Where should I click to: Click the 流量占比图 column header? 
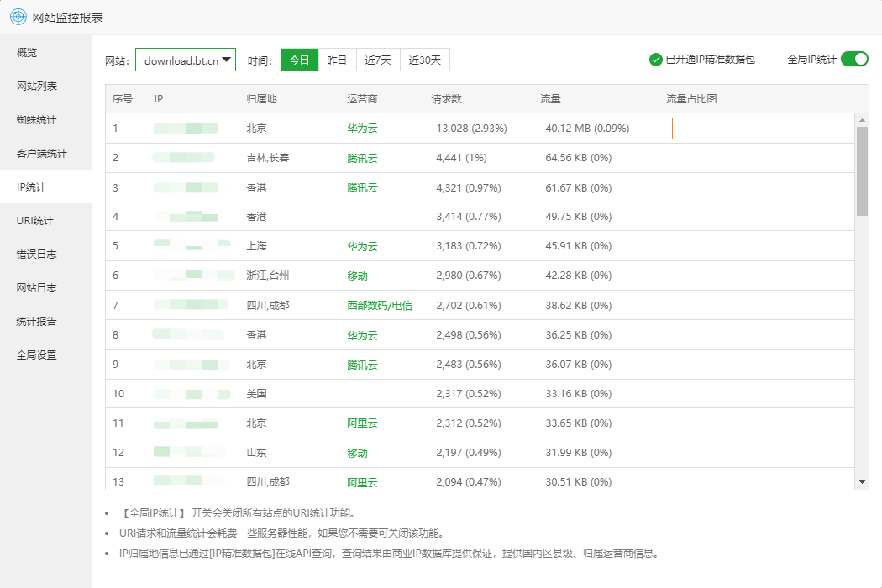[x=692, y=99]
